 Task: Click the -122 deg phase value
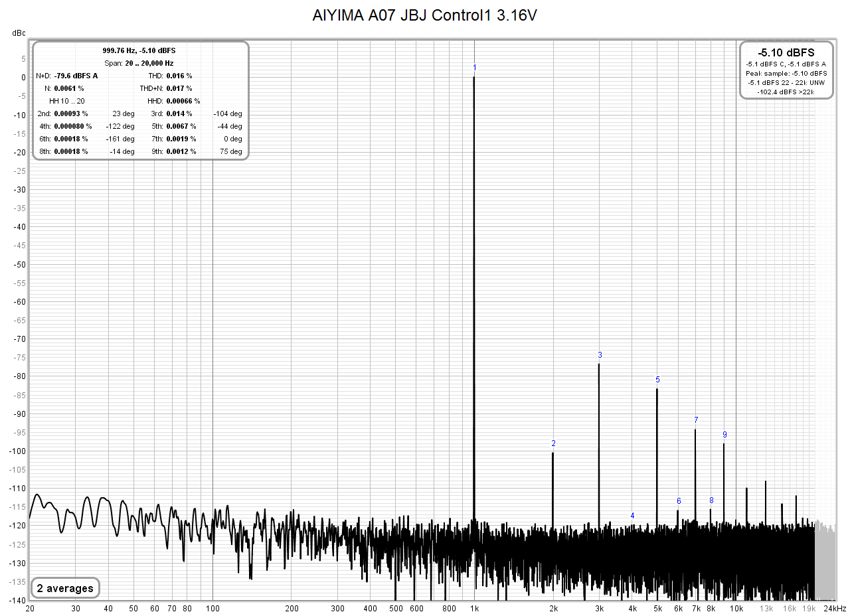click(x=120, y=126)
